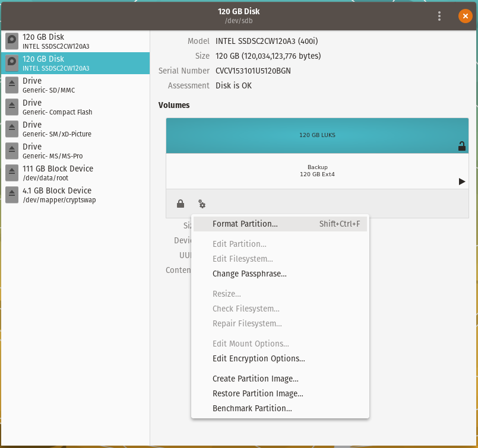
Task: Choose Change Passphrase from the menu
Action: [249, 274]
